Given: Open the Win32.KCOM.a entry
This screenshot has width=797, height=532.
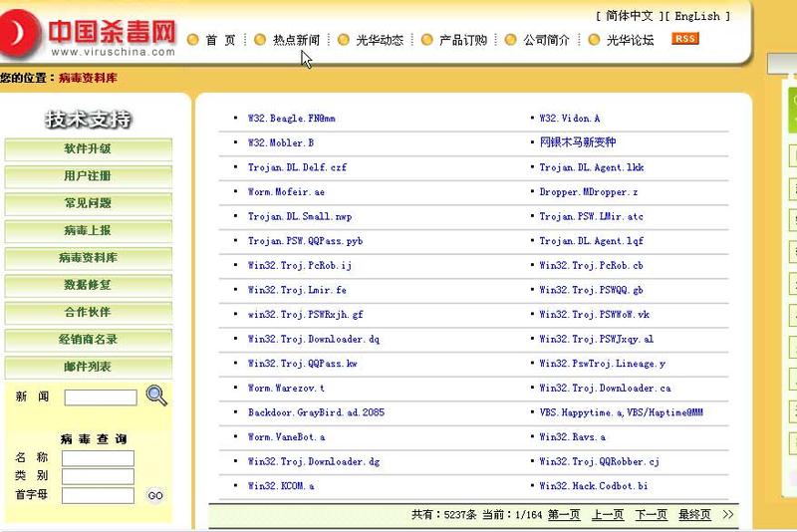Looking at the screenshot, I should (281, 486).
